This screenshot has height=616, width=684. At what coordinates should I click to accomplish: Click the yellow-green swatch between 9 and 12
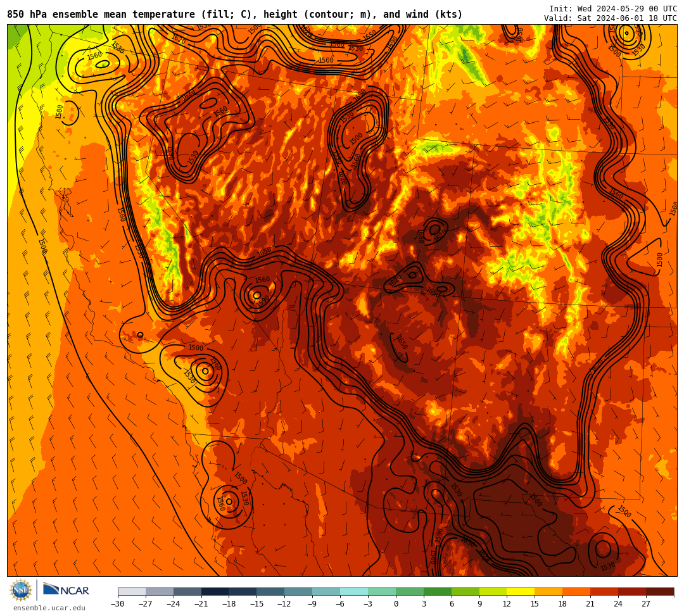[x=493, y=591]
